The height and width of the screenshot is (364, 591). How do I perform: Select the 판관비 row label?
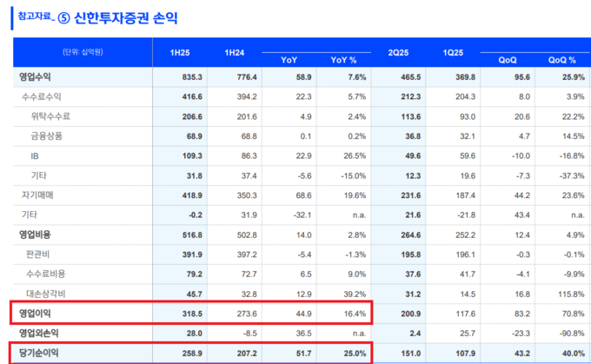pos(37,255)
